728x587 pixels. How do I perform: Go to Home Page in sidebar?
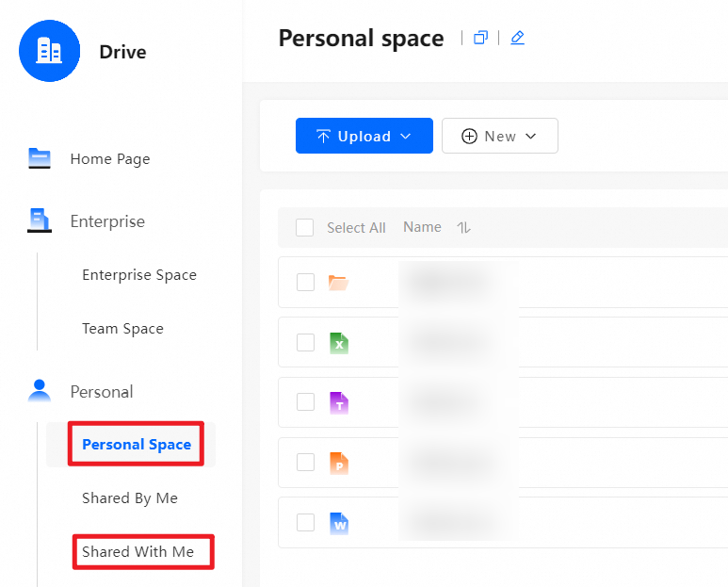point(109,159)
